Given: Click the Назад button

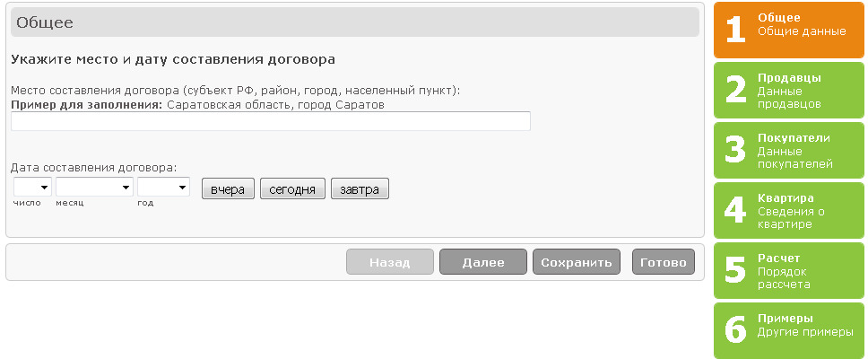Looking at the screenshot, I should point(390,262).
